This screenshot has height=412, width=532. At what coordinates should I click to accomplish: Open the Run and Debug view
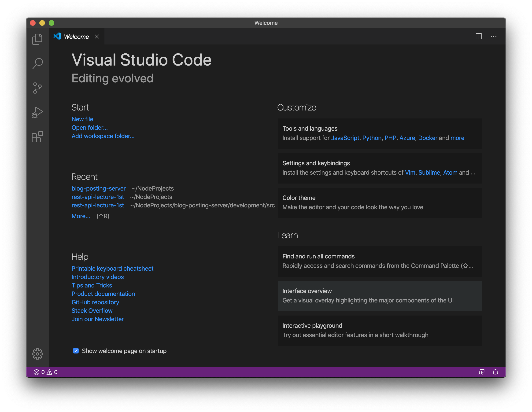(37, 113)
